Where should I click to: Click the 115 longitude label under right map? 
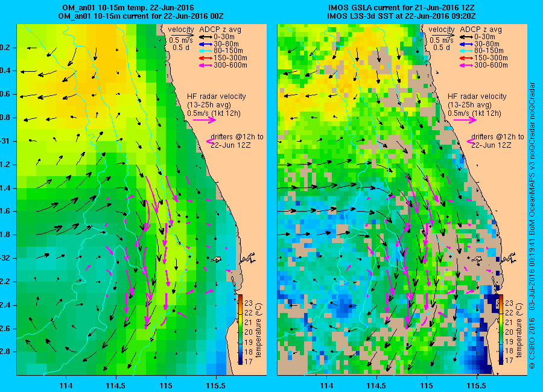[427, 385]
